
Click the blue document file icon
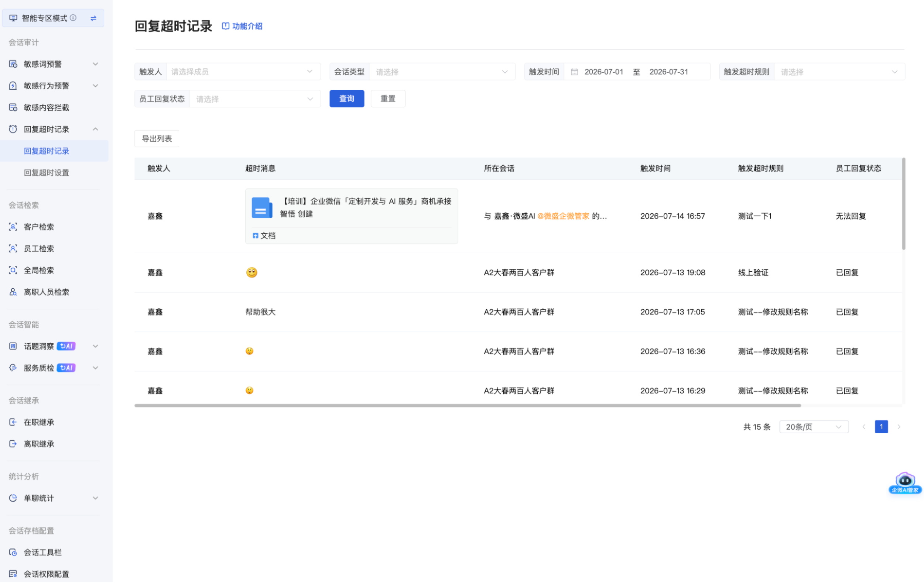point(262,208)
